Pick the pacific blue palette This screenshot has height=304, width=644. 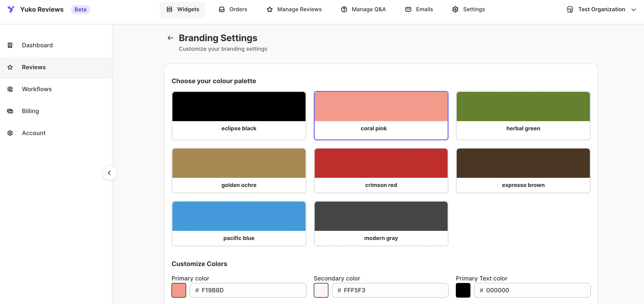point(239,224)
